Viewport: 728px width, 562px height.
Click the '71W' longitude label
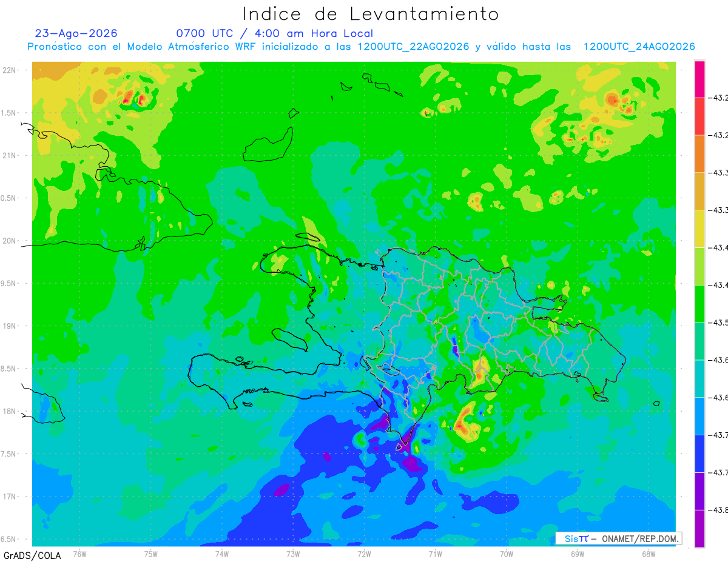(x=435, y=554)
